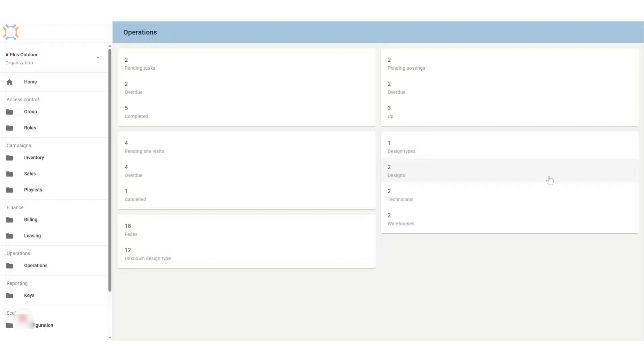Image resolution: width=644 pixels, height=362 pixels.
Task: Open Warehouses stat
Action: point(510,219)
